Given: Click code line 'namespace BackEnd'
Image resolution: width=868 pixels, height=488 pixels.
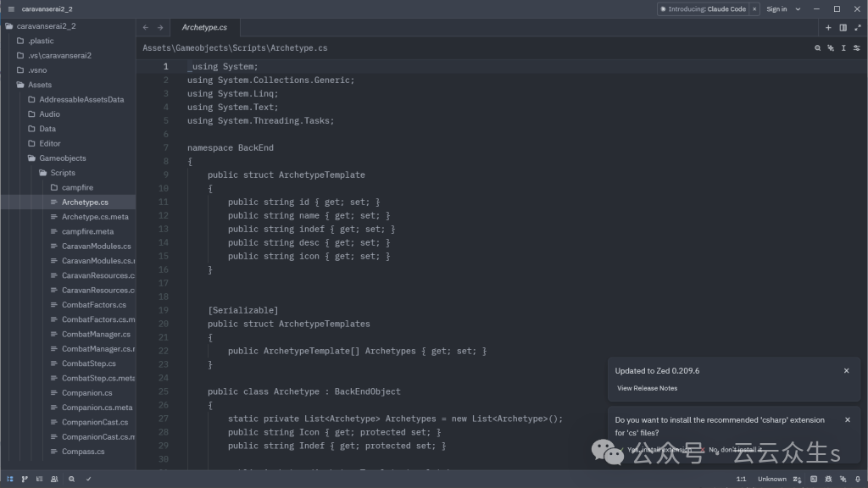Looking at the screenshot, I should 231,147.
